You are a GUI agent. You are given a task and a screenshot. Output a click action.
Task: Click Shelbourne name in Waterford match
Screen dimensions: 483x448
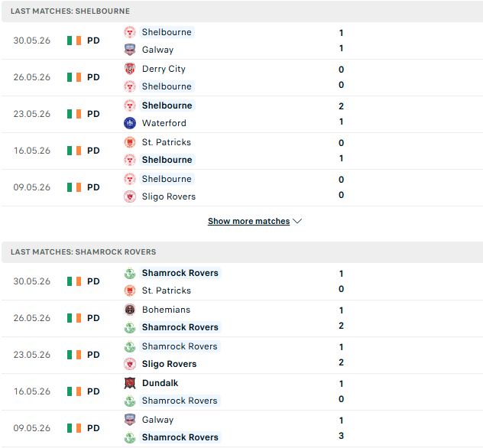tap(167, 106)
